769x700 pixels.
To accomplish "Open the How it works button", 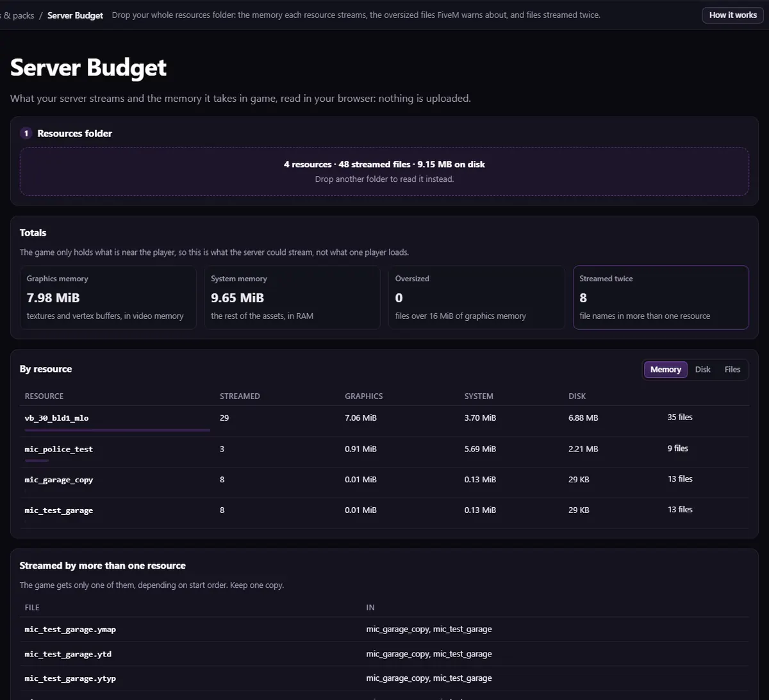I will coord(732,15).
